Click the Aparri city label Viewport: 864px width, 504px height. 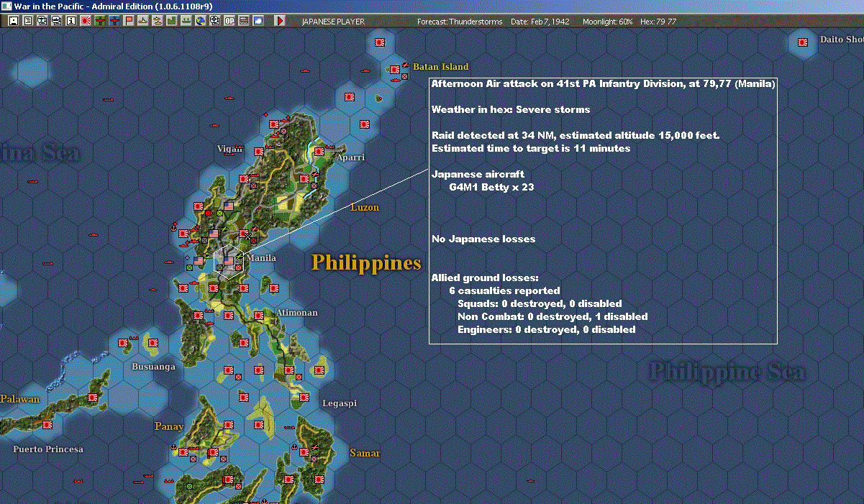click(350, 157)
